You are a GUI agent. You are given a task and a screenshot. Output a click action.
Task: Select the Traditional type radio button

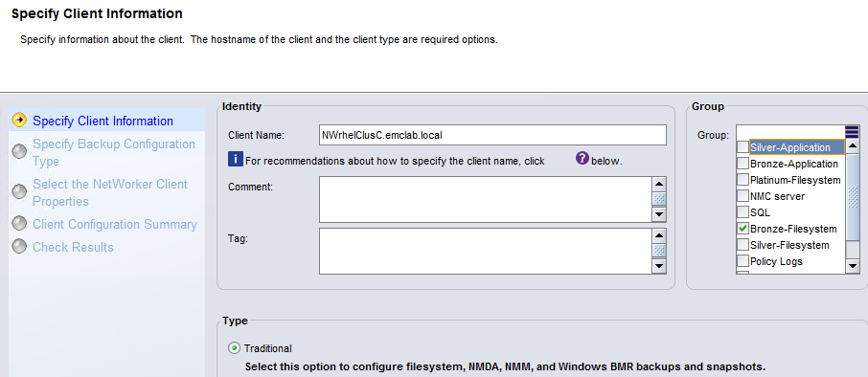tap(235, 348)
